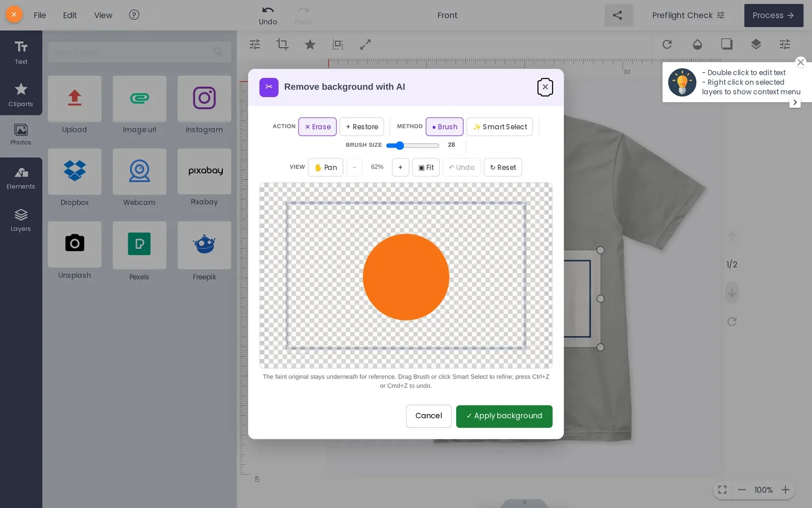This screenshot has width=812, height=508.
Task: Click the Undo arrow in top bar
Action: point(268,15)
